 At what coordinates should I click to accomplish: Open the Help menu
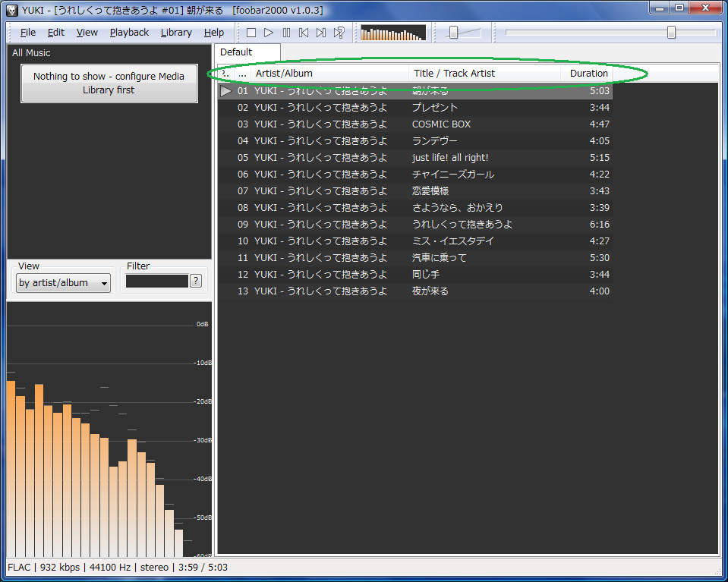click(x=213, y=33)
